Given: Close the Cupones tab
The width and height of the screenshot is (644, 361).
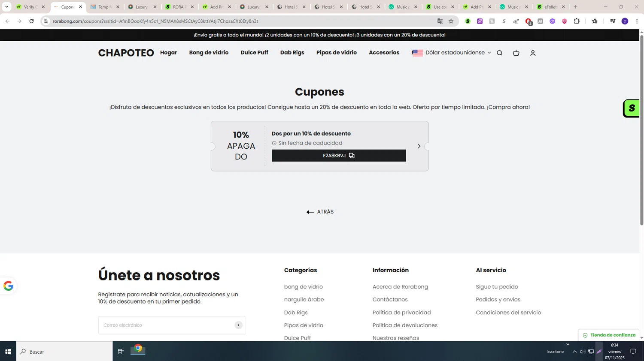Looking at the screenshot, I should point(80,7).
